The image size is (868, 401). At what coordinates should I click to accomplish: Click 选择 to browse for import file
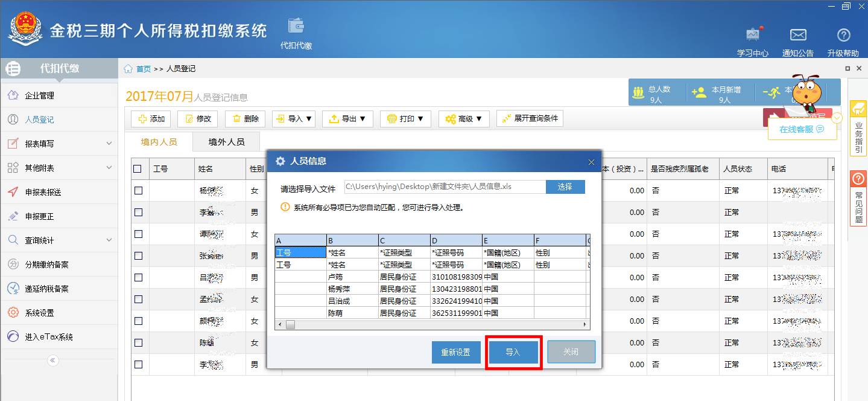pos(565,187)
